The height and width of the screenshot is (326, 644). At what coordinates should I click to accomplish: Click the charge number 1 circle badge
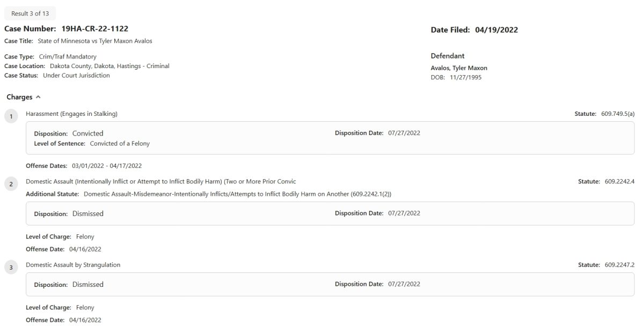click(11, 116)
